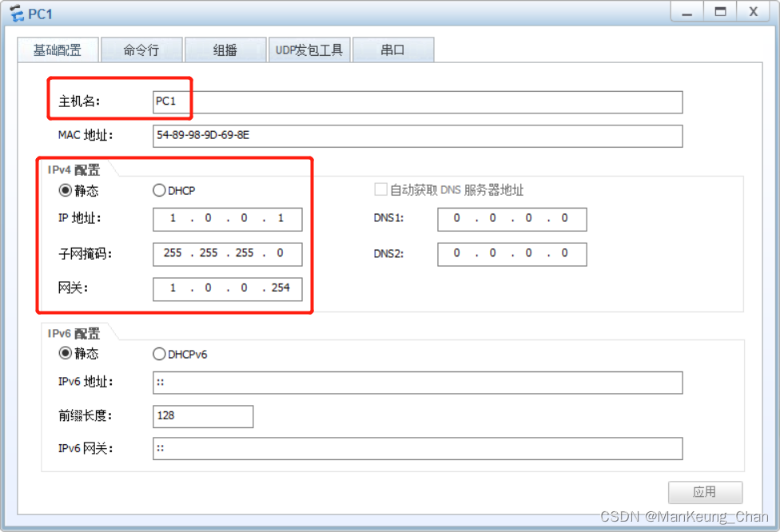The height and width of the screenshot is (532, 780).
Task: Select the IPv6 静态 radio button
Action: [x=66, y=353]
